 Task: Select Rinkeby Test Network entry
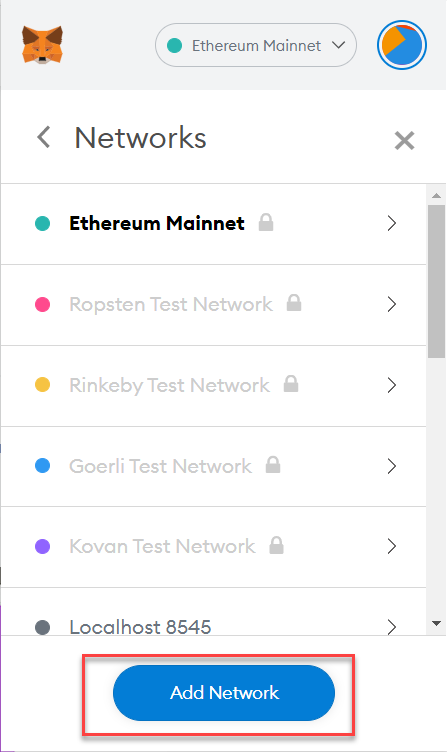[x=213, y=386]
